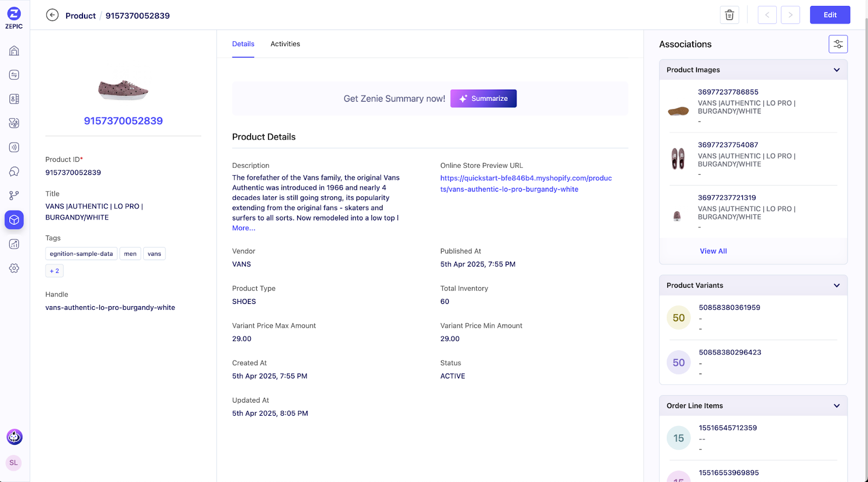Open variant 50858380361959
The image size is (868, 482).
point(730,308)
